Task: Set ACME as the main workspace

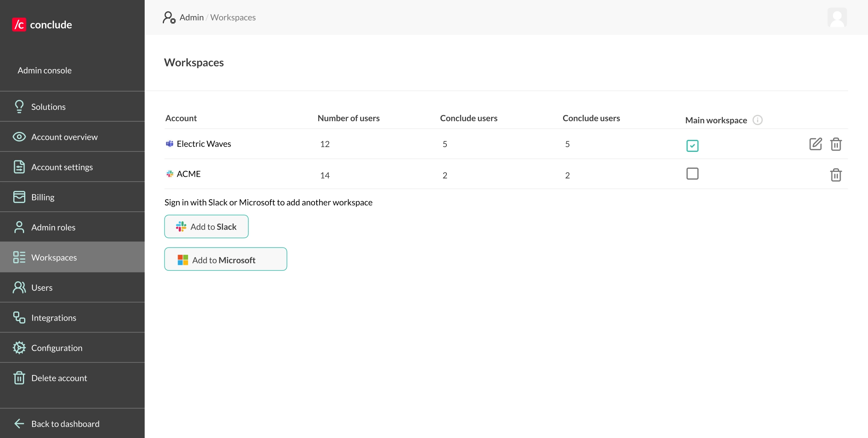Action: point(692,174)
